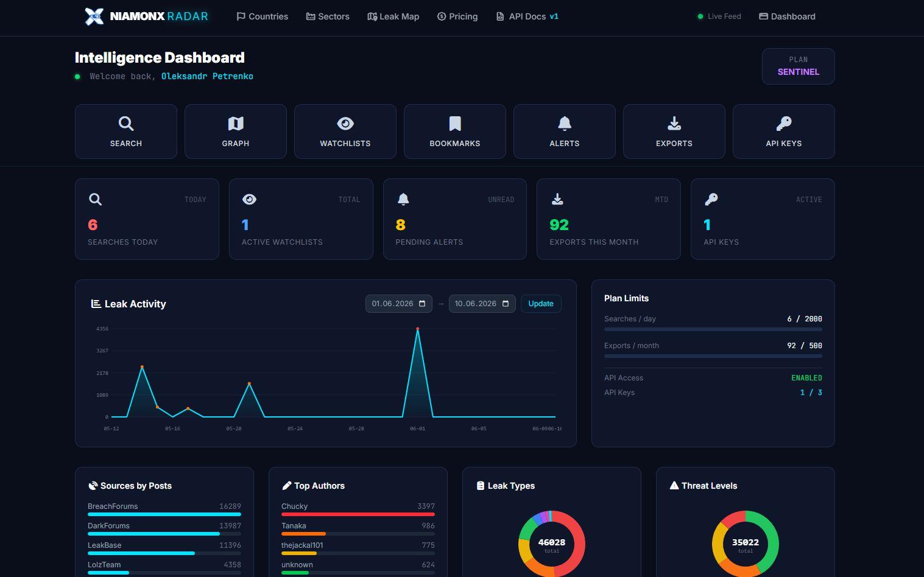Click the 8 Pending Alerts count
The width and height of the screenshot is (924, 577).
point(400,225)
